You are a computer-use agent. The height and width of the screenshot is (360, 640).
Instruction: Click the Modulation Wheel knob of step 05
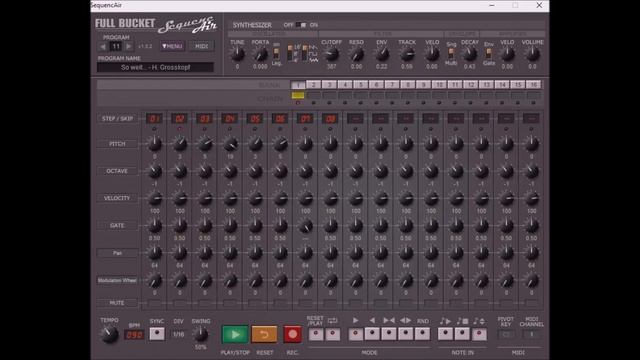tap(255, 280)
